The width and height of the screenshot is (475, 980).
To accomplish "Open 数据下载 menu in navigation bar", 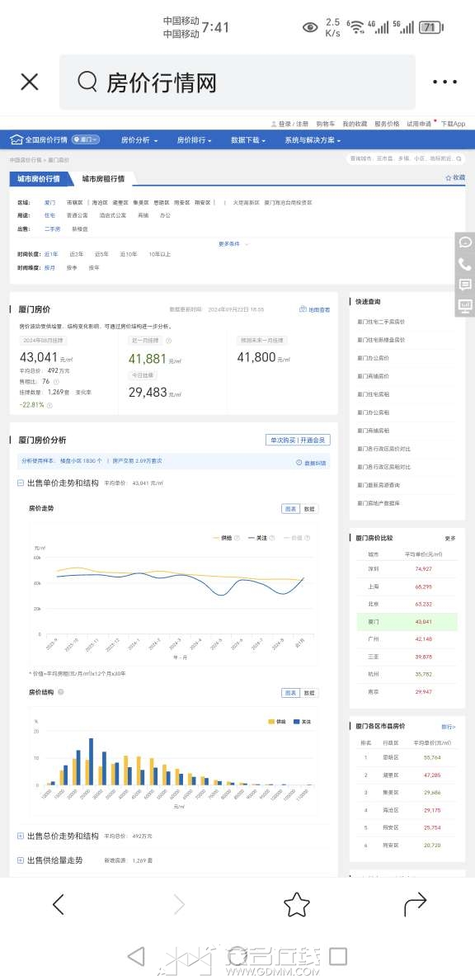I will 248,140.
